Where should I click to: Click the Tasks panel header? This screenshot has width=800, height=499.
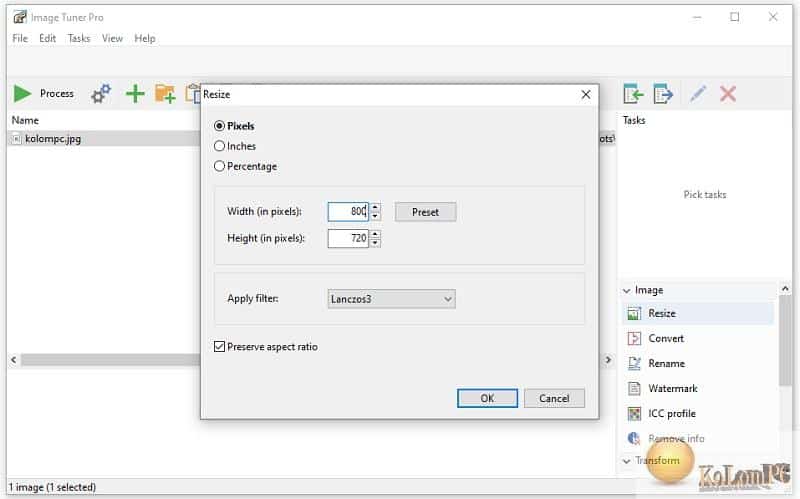point(634,120)
